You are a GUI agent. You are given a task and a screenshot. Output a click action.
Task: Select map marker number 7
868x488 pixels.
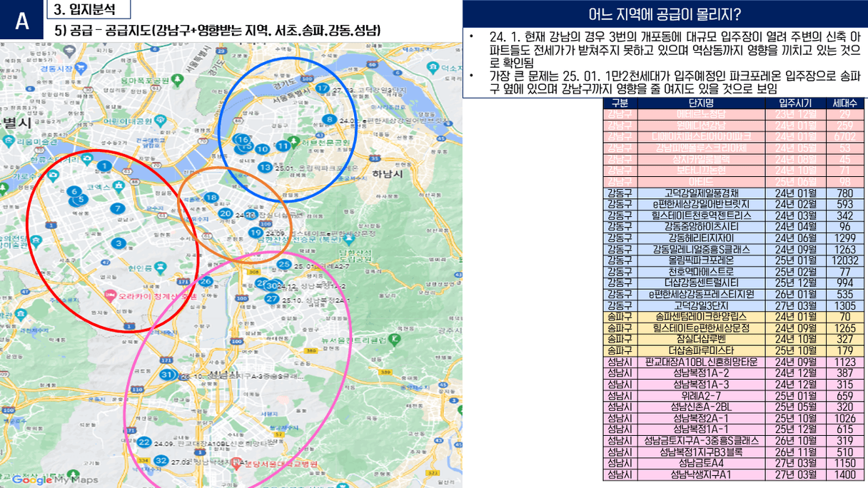pyautogui.click(x=118, y=208)
